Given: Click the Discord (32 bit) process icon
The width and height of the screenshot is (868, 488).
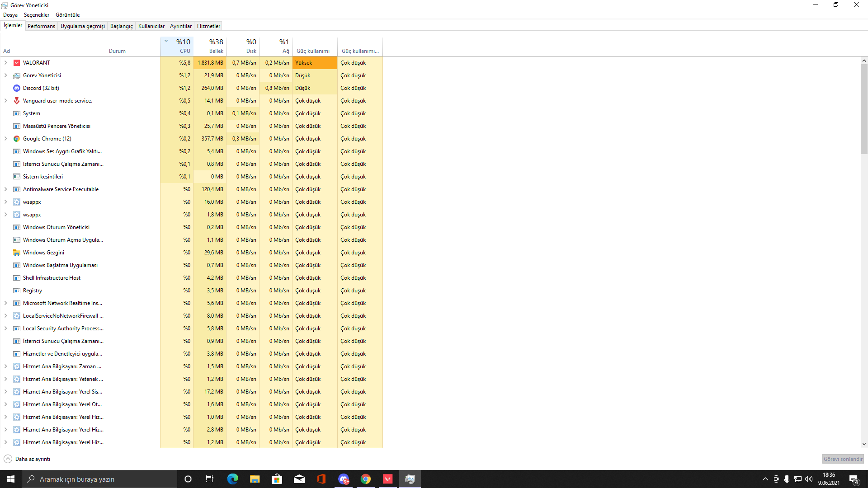Looking at the screenshot, I should (17, 88).
